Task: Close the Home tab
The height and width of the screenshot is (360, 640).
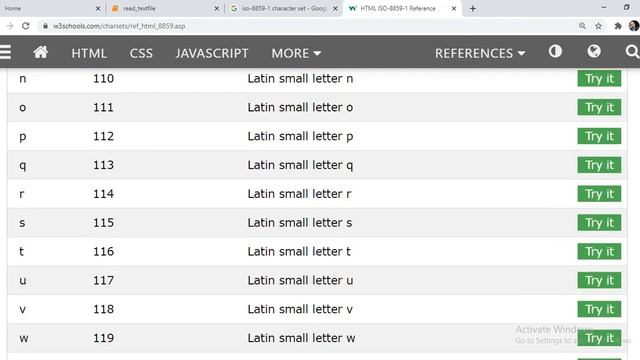Action: [98, 8]
